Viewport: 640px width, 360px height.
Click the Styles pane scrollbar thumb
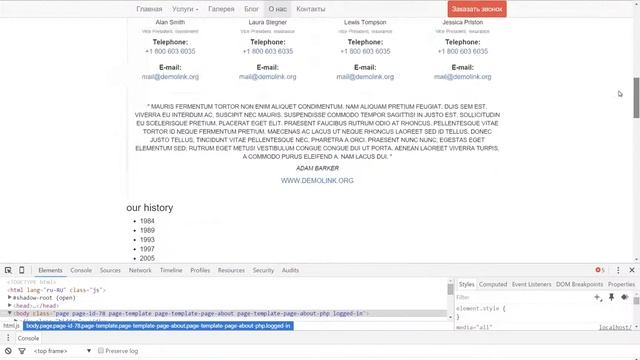[x=636, y=300]
